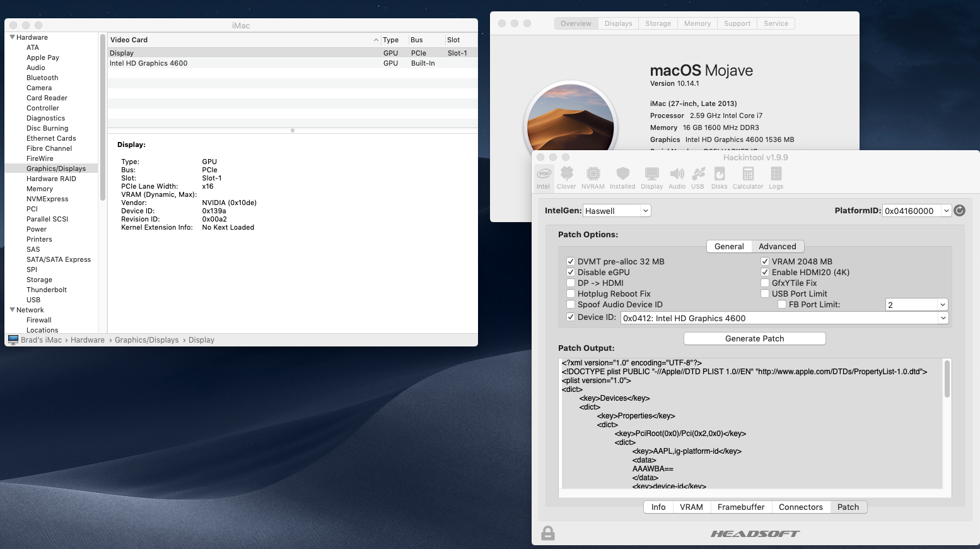Viewport: 980px width, 549px height.
Task: Open the Service tab in About This Mac
Action: [776, 23]
